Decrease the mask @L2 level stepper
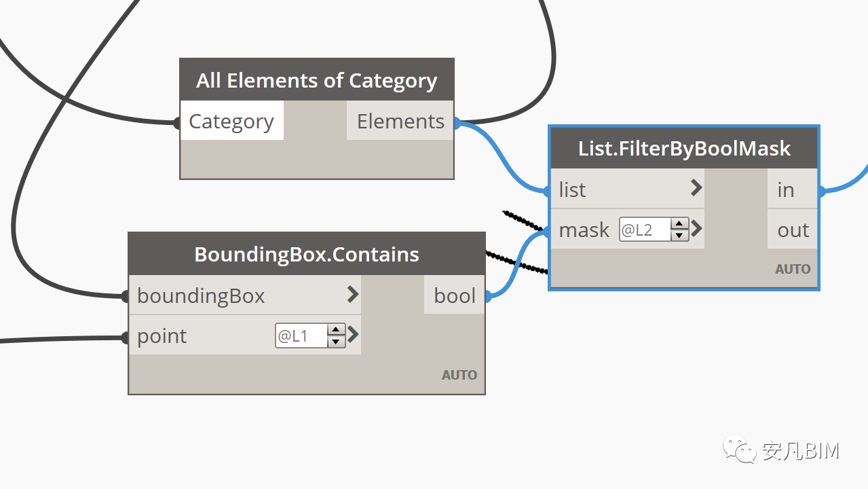868x489 pixels. pos(679,235)
